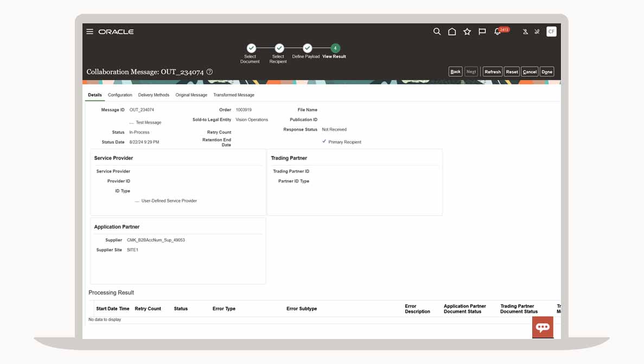Click the Back button

pyautogui.click(x=455, y=72)
